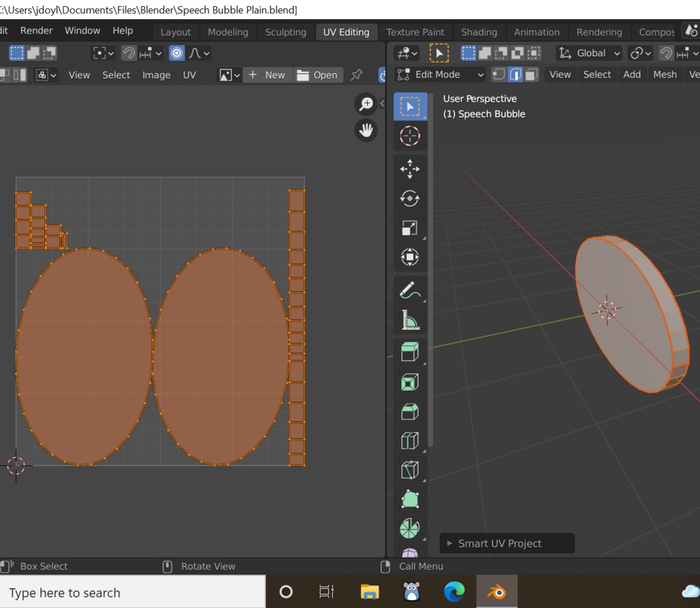700x608 pixels.
Task: Expand the Smart UV Project operator panel
Action: coord(507,543)
